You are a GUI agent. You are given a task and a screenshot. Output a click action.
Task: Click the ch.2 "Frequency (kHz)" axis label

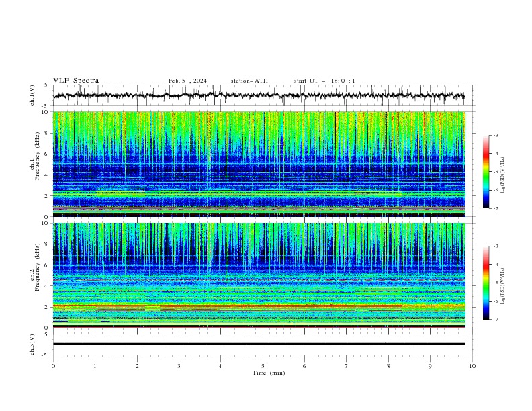[38, 267]
